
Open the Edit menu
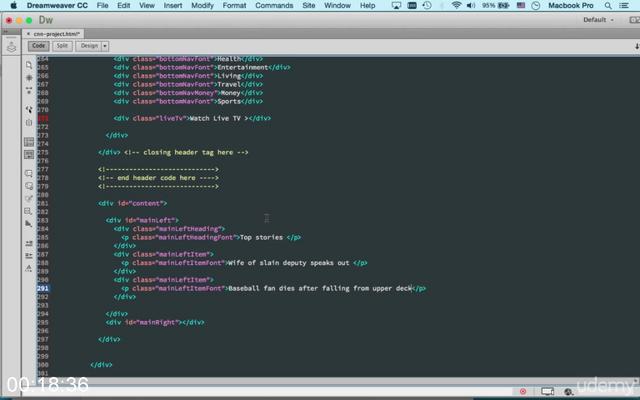[x=124, y=5]
